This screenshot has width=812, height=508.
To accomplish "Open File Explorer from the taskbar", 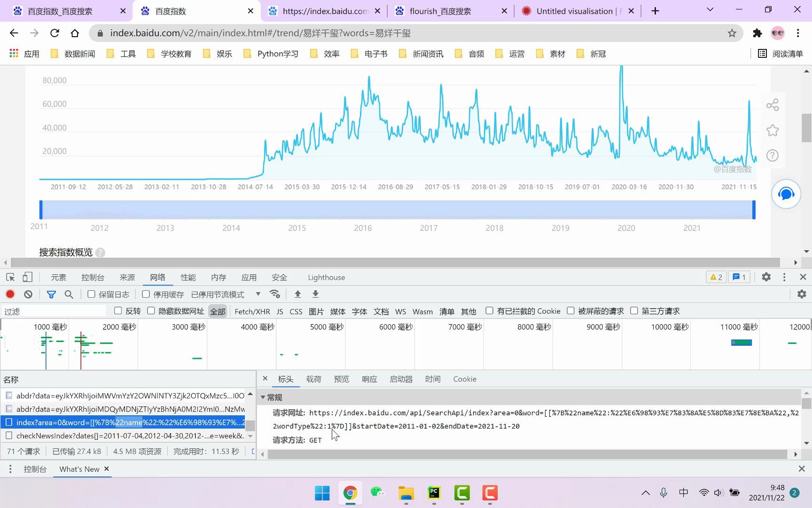I will [x=406, y=493].
